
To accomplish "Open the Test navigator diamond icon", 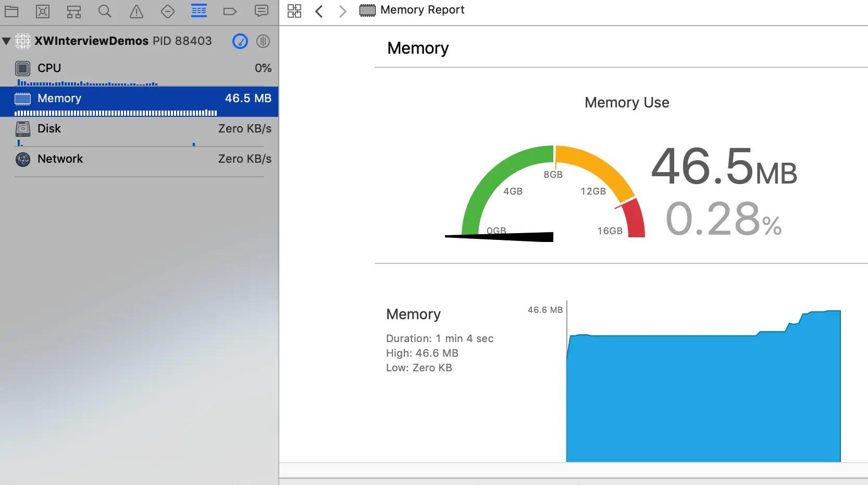I will pyautogui.click(x=168, y=11).
